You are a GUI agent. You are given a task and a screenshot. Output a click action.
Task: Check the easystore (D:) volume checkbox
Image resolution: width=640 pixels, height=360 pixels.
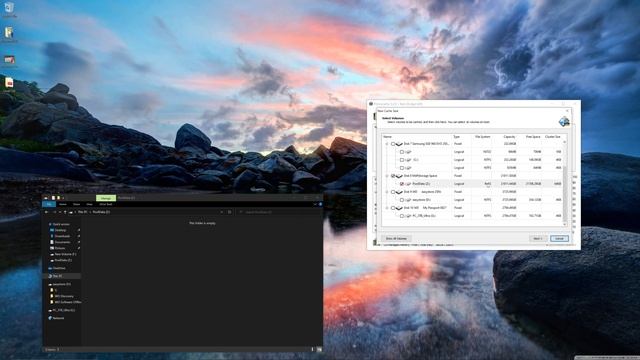(402, 200)
